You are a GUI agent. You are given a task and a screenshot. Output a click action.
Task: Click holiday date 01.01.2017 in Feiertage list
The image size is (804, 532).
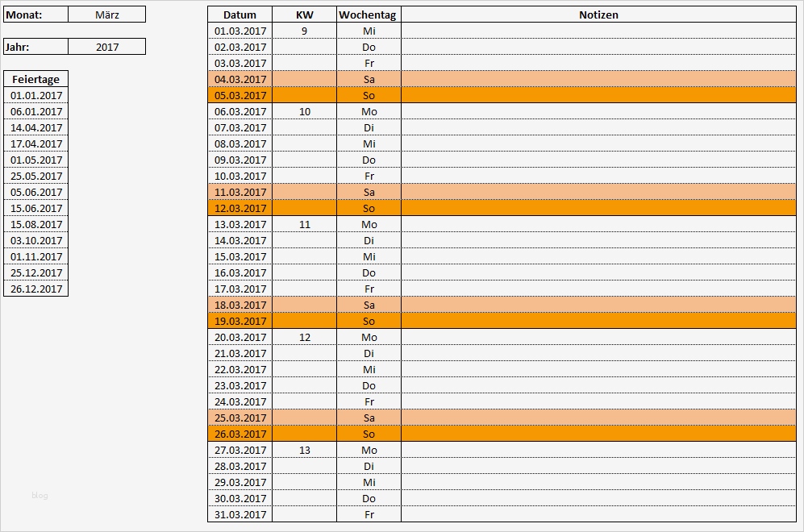pyautogui.click(x=35, y=95)
